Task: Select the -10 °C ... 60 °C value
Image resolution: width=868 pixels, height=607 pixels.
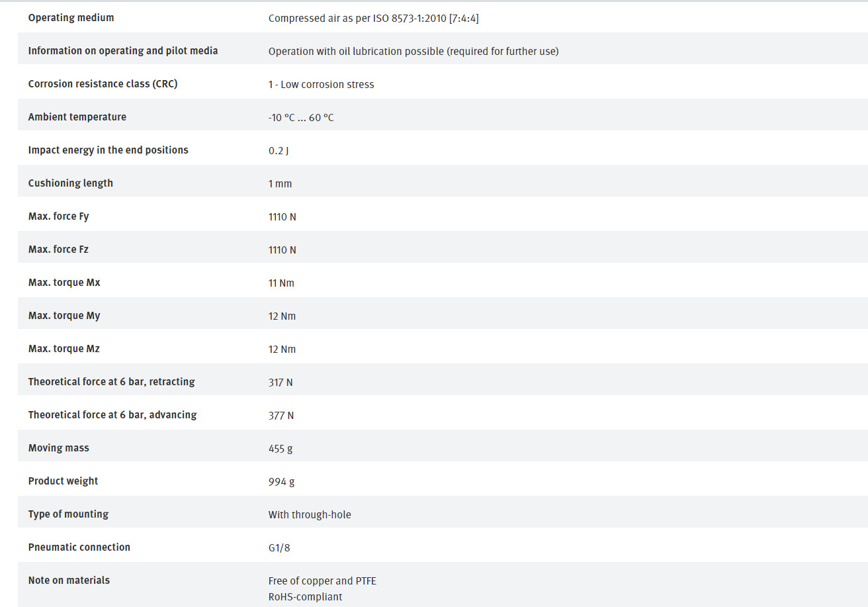Action: pos(301,118)
